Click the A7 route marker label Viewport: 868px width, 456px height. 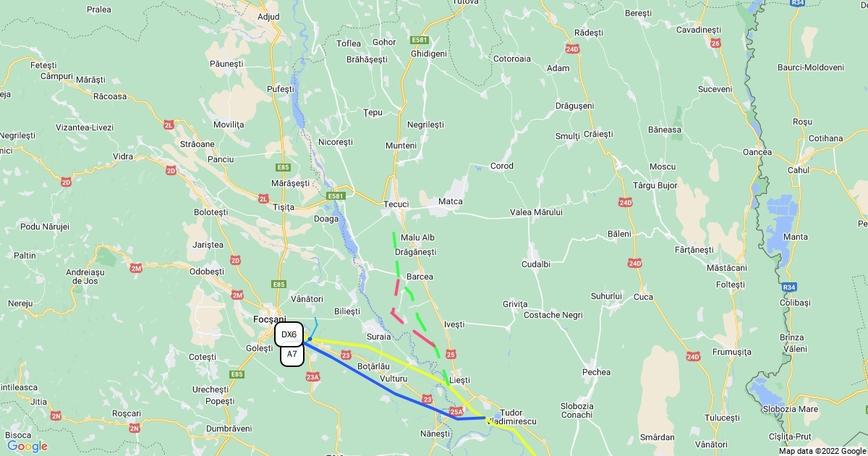click(x=292, y=355)
